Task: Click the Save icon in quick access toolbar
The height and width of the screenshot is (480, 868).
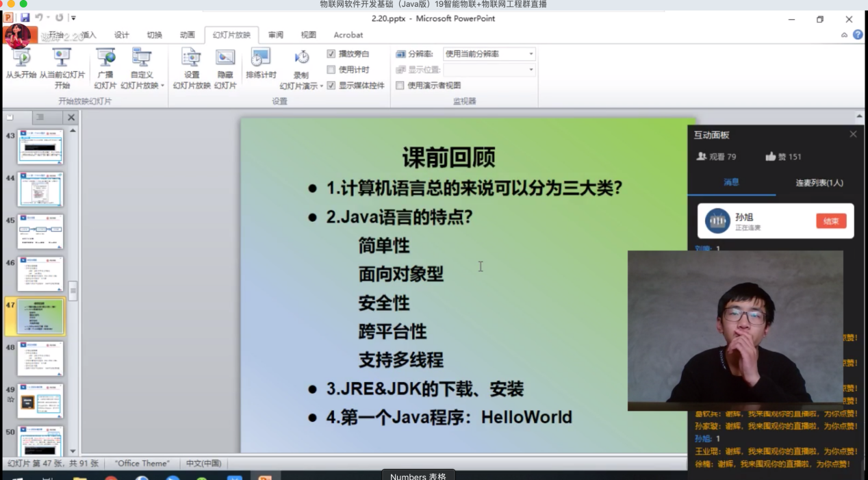Action: click(25, 18)
